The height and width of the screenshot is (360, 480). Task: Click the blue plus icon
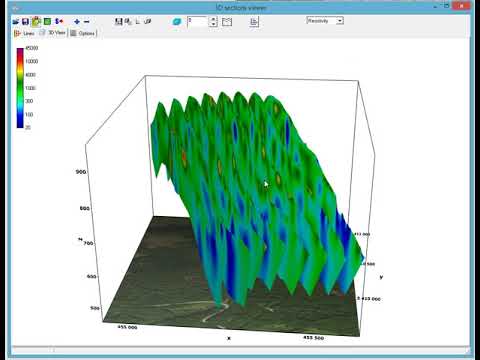pos(77,22)
